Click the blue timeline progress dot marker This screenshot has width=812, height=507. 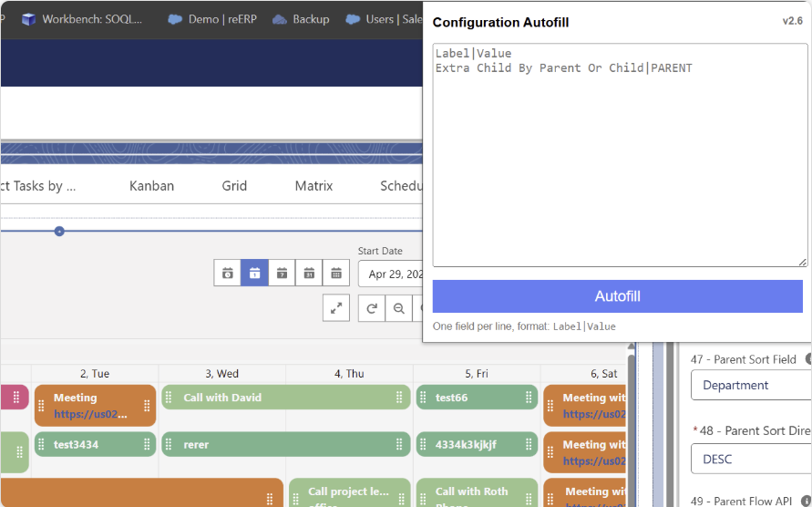pyautogui.click(x=59, y=232)
